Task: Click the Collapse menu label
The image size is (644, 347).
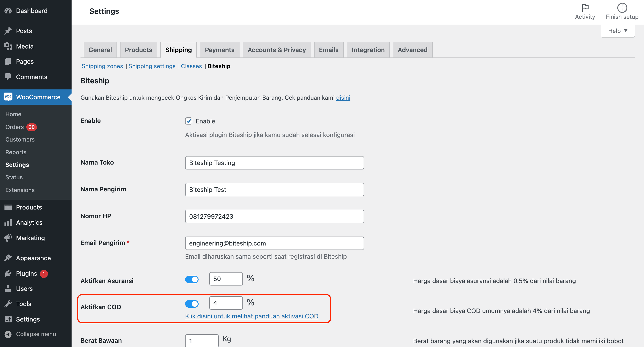Action: tap(36, 334)
